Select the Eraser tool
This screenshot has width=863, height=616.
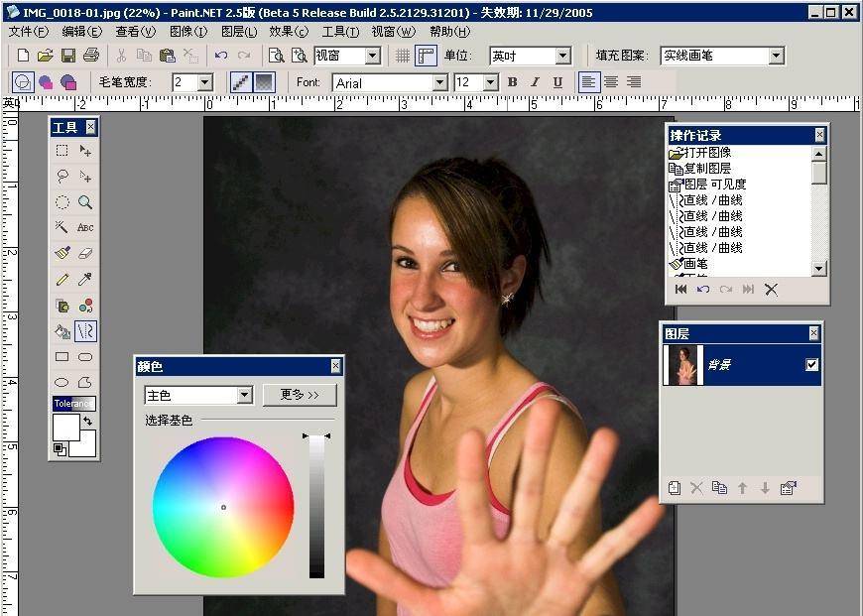tap(85, 253)
